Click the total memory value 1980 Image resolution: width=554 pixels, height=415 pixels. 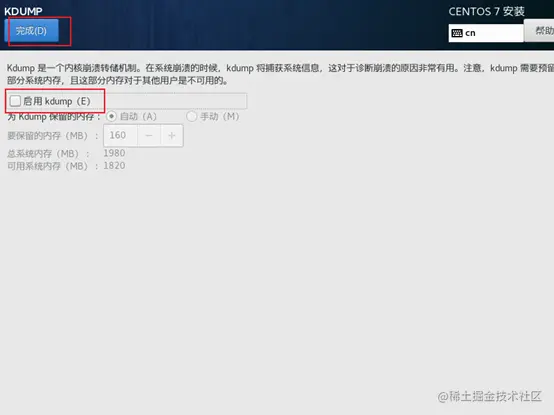click(114, 153)
